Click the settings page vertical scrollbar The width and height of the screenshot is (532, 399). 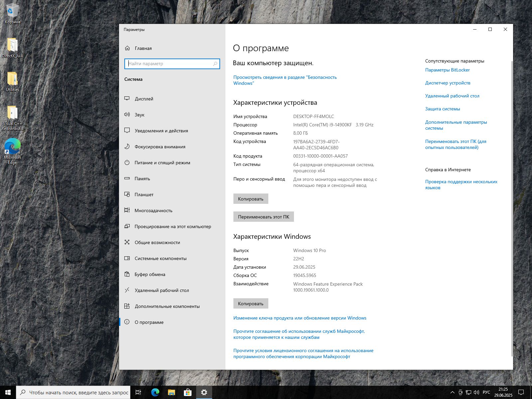pyautogui.click(x=512, y=209)
